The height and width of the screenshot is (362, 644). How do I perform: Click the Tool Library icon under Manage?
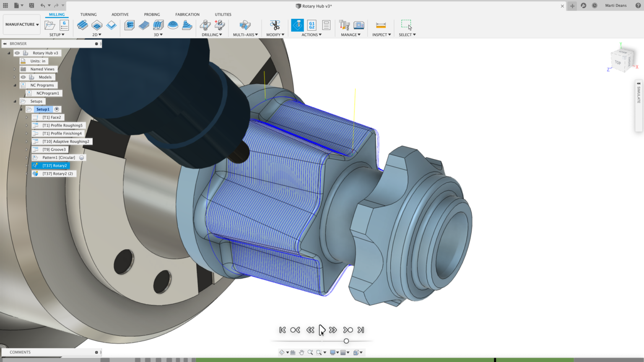[344, 25]
